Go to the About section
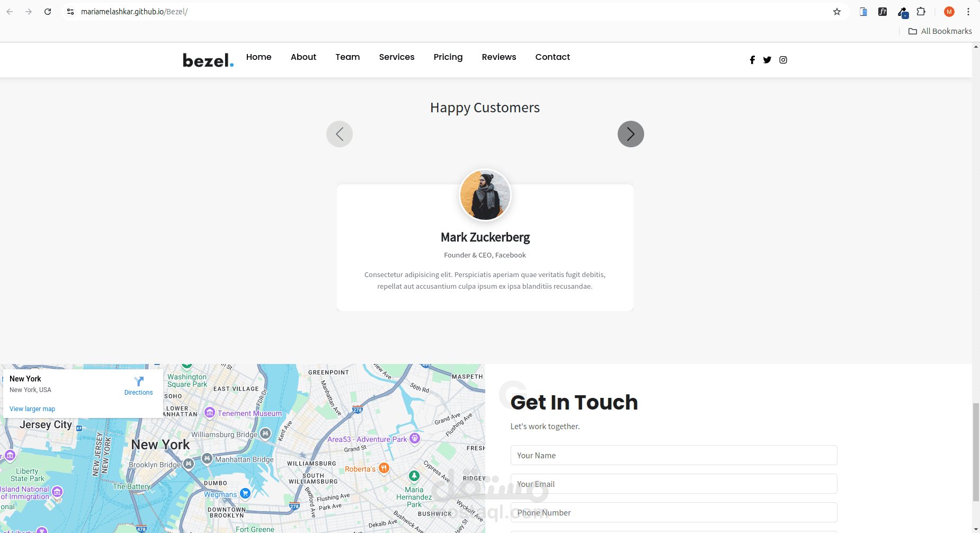The width and height of the screenshot is (980, 533). click(304, 57)
